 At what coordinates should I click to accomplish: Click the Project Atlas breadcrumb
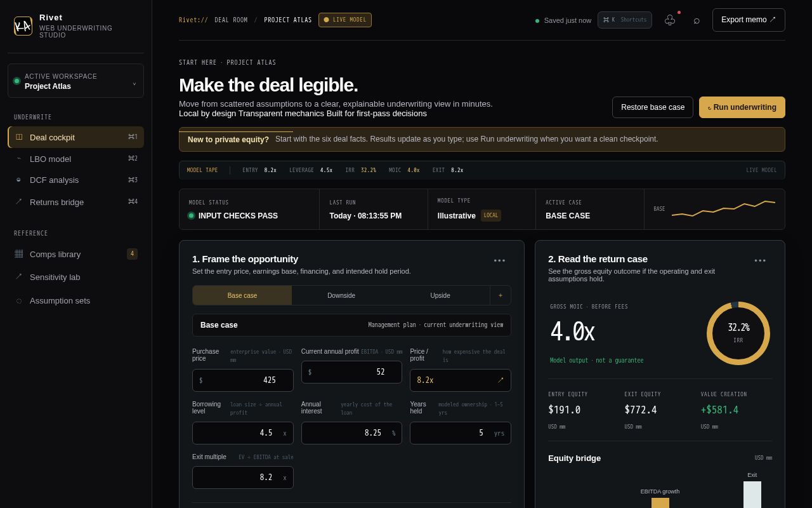point(288,20)
